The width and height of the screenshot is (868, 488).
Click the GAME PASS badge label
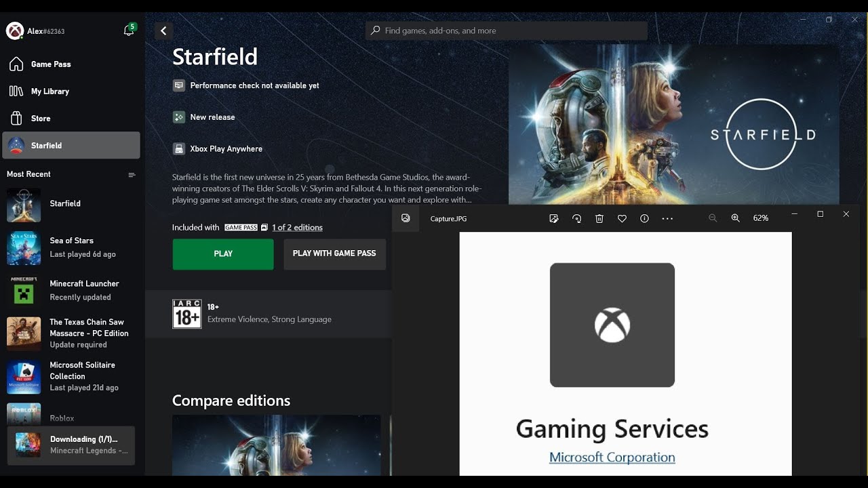241,228
